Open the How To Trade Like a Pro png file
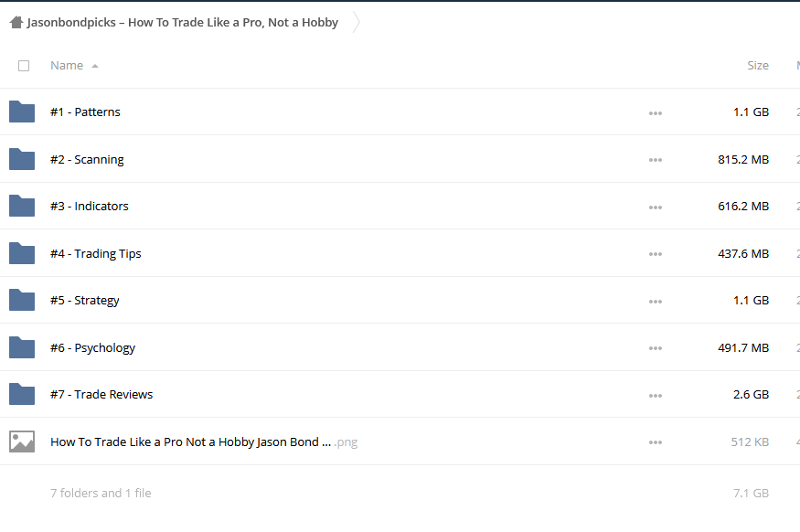800x532 pixels. (x=204, y=442)
